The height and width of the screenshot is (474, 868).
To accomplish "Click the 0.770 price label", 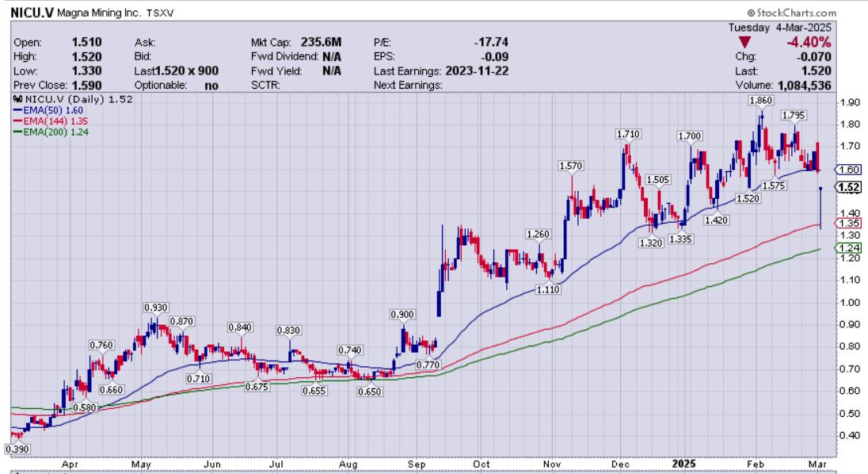I will click(x=428, y=365).
